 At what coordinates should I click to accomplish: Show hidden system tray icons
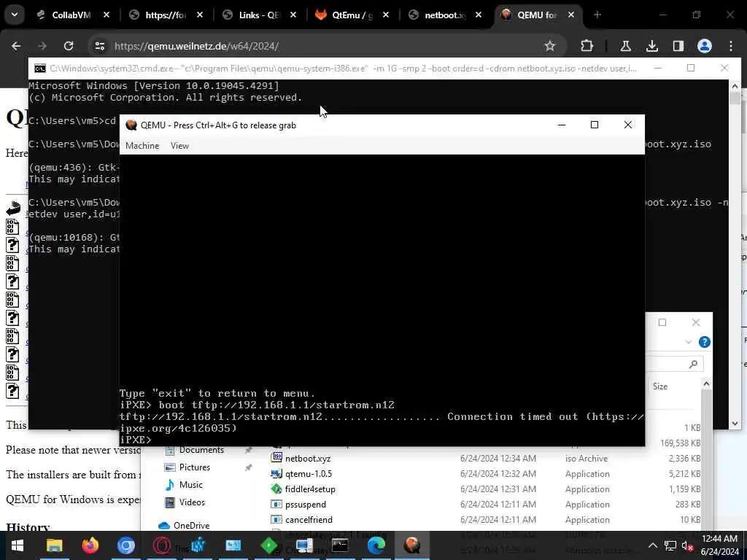653,545
